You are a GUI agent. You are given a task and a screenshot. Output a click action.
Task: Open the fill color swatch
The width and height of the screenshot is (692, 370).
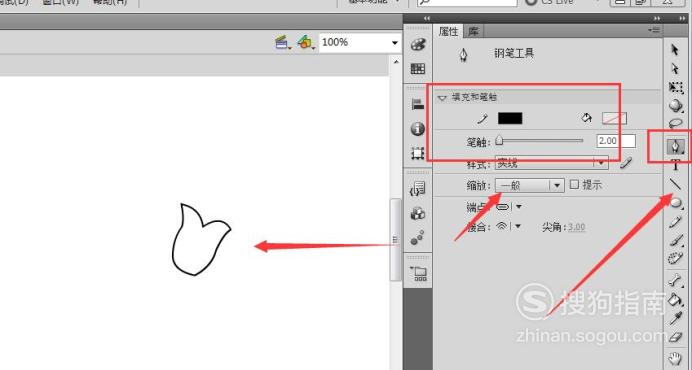click(x=614, y=118)
